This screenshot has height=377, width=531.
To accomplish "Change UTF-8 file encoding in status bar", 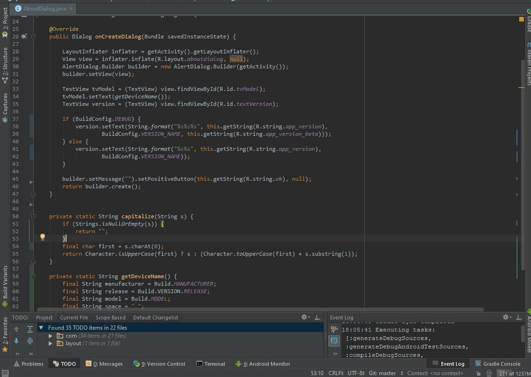I will tap(356, 373).
